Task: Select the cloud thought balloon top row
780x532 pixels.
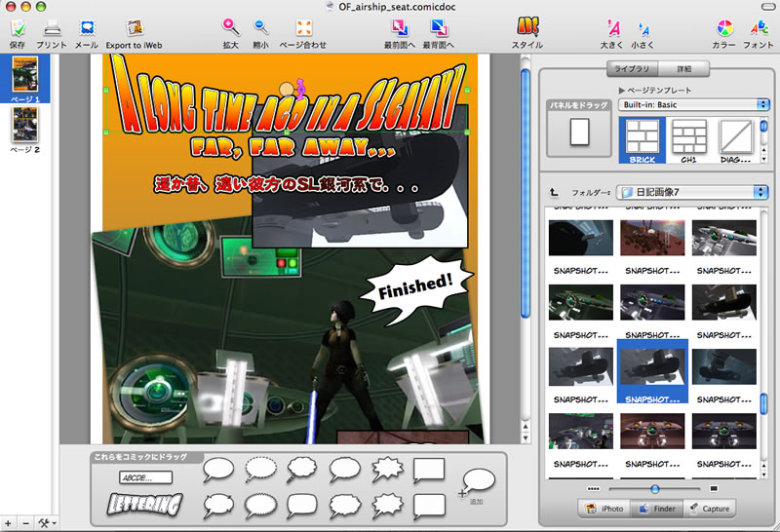Action: (301, 470)
